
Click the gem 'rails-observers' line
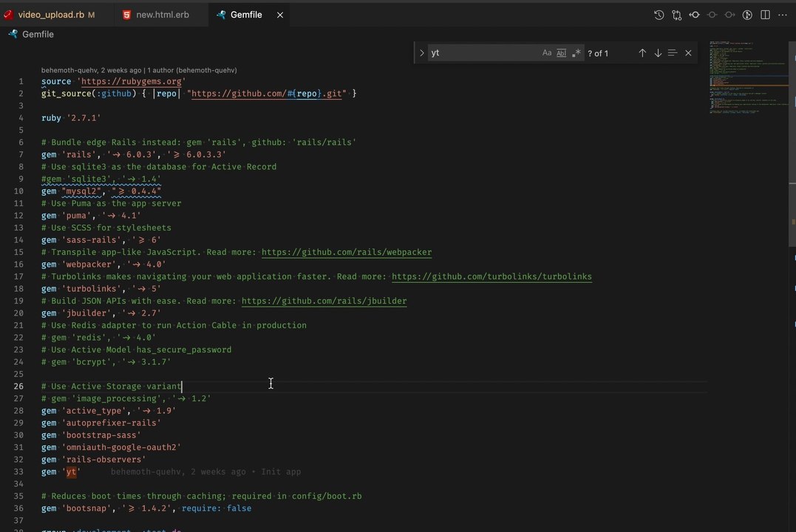(x=93, y=460)
